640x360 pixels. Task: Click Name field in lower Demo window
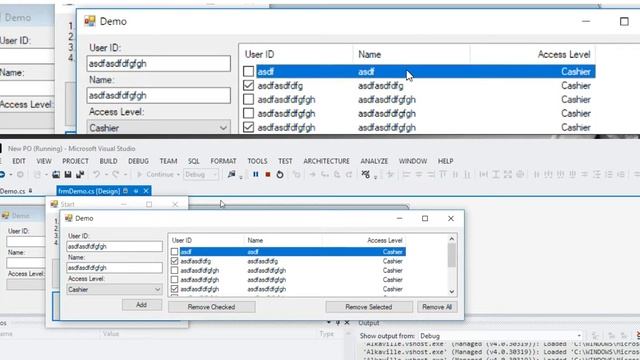(x=114, y=268)
